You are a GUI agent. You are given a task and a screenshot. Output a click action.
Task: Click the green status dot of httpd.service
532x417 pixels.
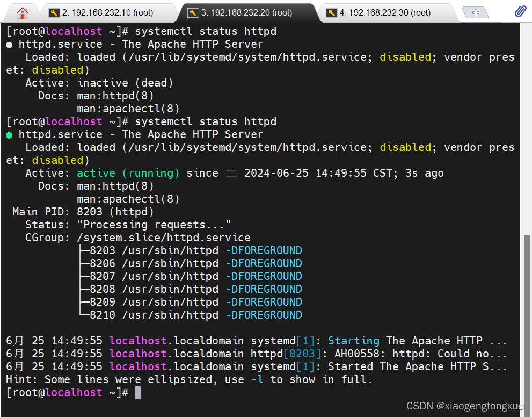coord(9,135)
